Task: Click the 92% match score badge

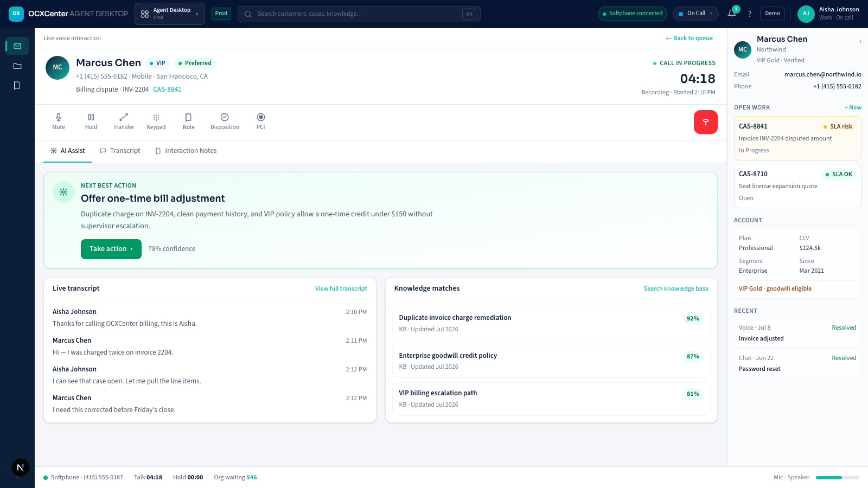Action: [693, 319]
